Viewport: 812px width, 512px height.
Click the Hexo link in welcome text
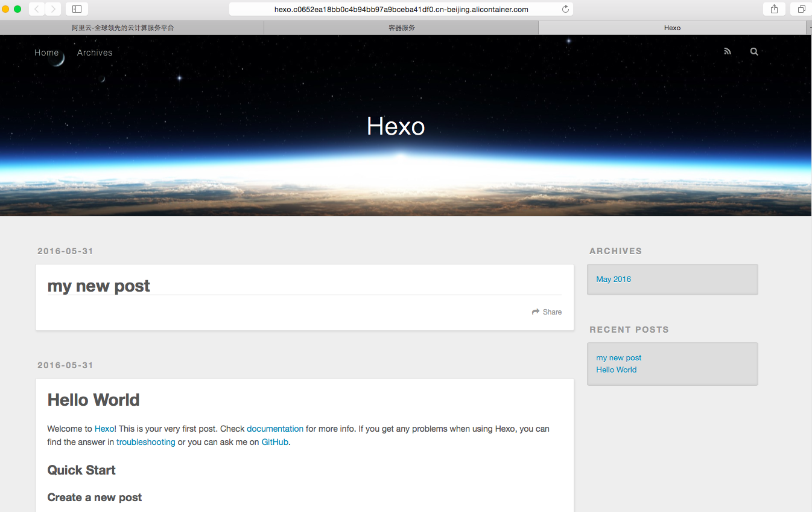pyautogui.click(x=104, y=429)
